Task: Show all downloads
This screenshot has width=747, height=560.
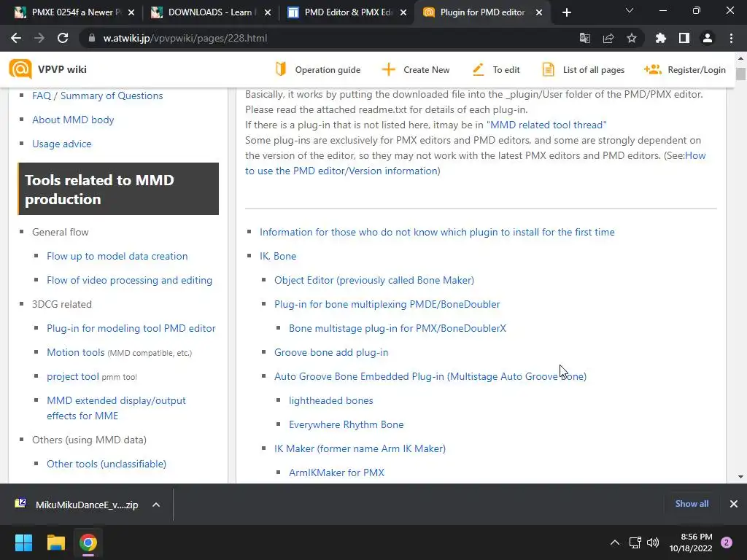Action: pyautogui.click(x=692, y=503)
